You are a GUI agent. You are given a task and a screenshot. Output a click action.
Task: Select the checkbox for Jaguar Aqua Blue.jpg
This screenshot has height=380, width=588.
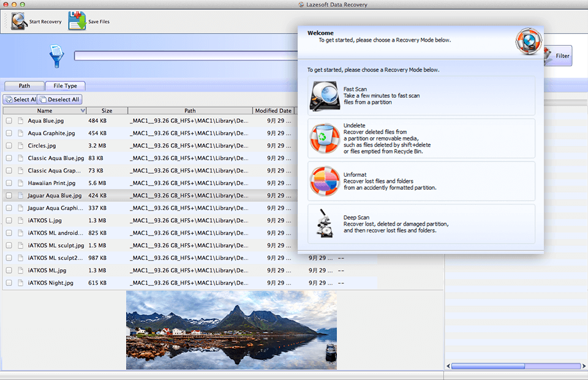click(9, 195)
